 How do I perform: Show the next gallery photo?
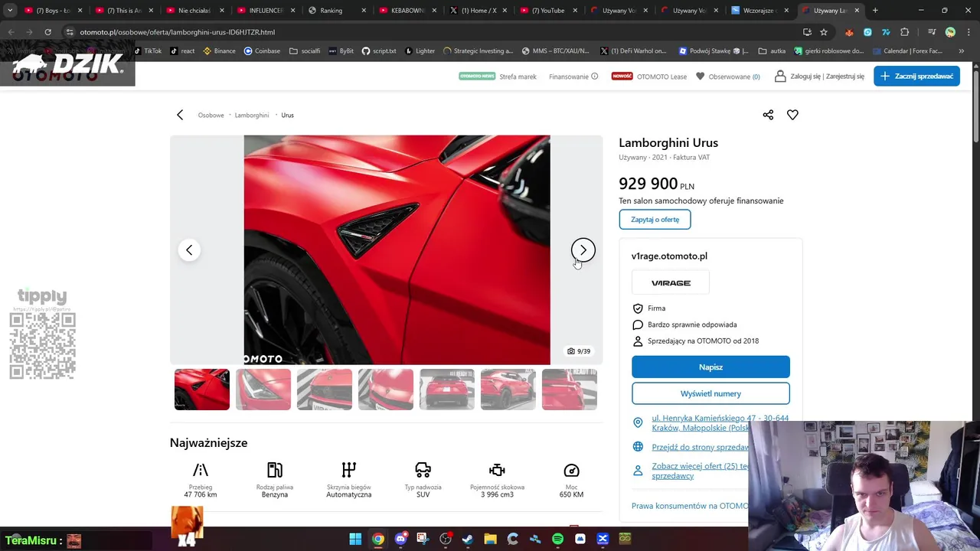coord(583,249)
